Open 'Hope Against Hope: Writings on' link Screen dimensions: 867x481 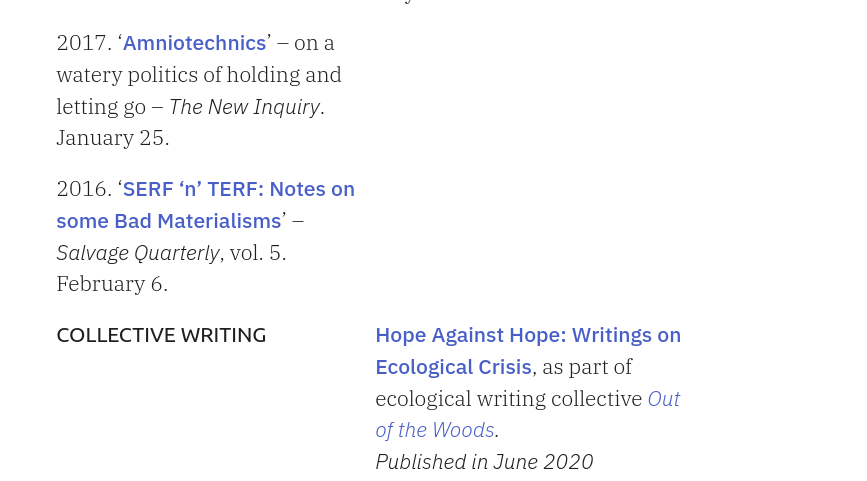tap(528, 335)
